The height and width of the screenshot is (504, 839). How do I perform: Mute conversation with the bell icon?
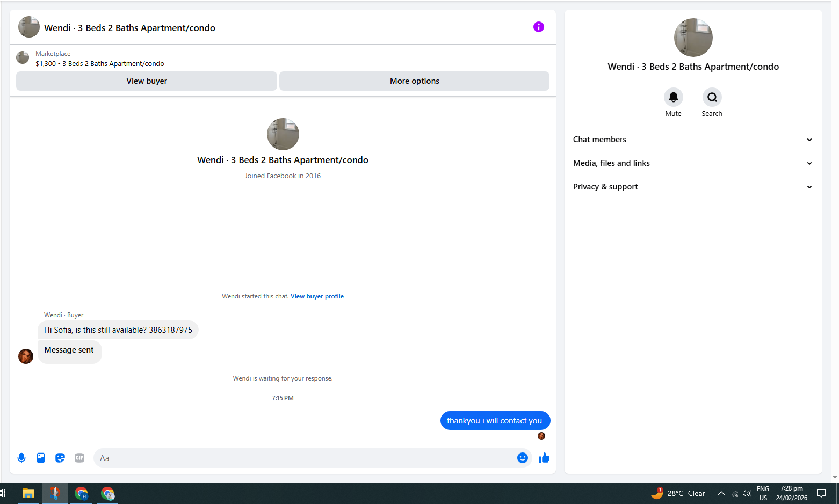point(673,97)
